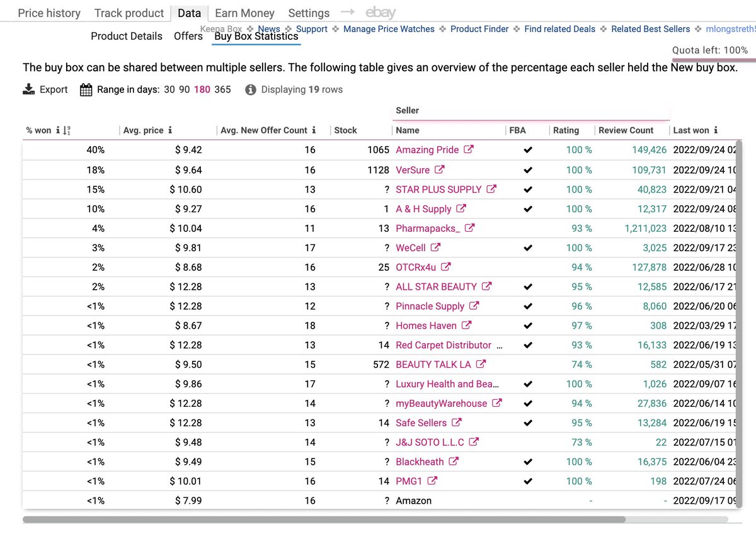The width and height of the screenshot is (756, 534).
Task: Switch to Product Details sub-tab
Action: point(127,36)
